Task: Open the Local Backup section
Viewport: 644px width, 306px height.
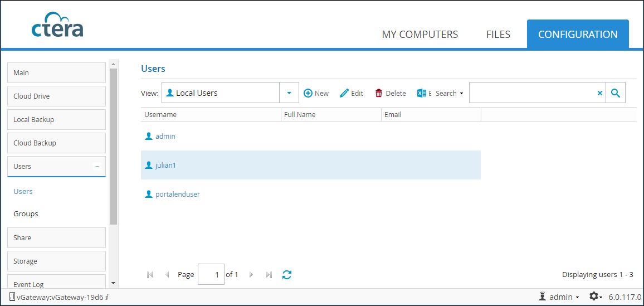Action: 57,119
